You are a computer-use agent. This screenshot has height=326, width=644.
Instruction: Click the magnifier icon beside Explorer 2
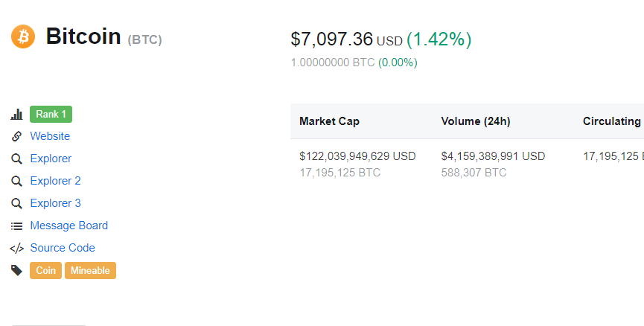coord(16,181)
